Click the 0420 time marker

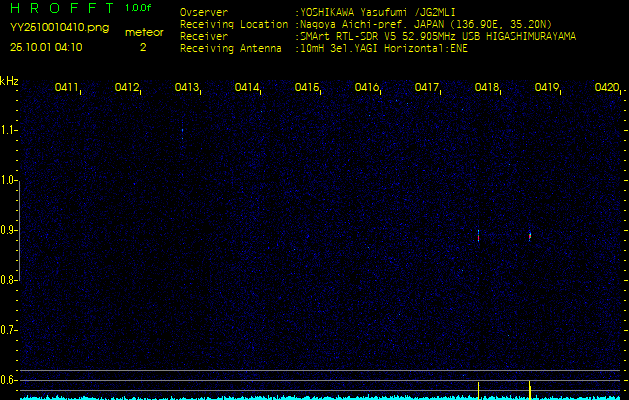click(x=607, y=87)
